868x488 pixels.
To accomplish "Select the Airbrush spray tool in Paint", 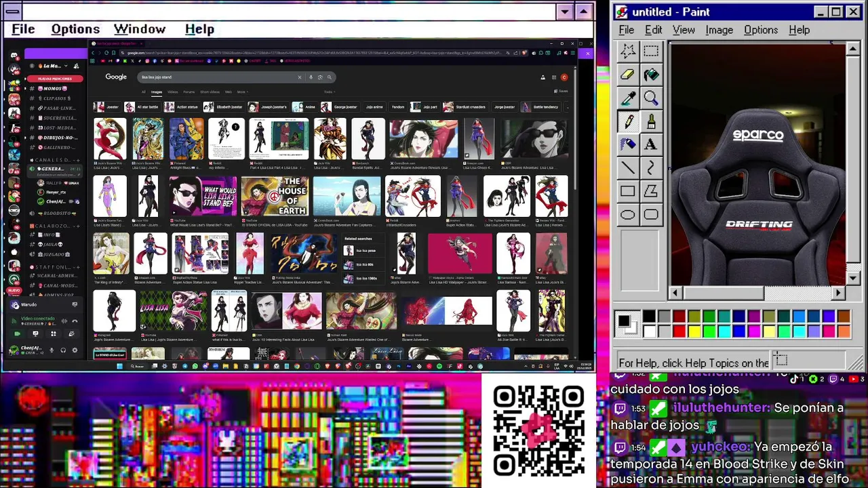I will (628, 144).
